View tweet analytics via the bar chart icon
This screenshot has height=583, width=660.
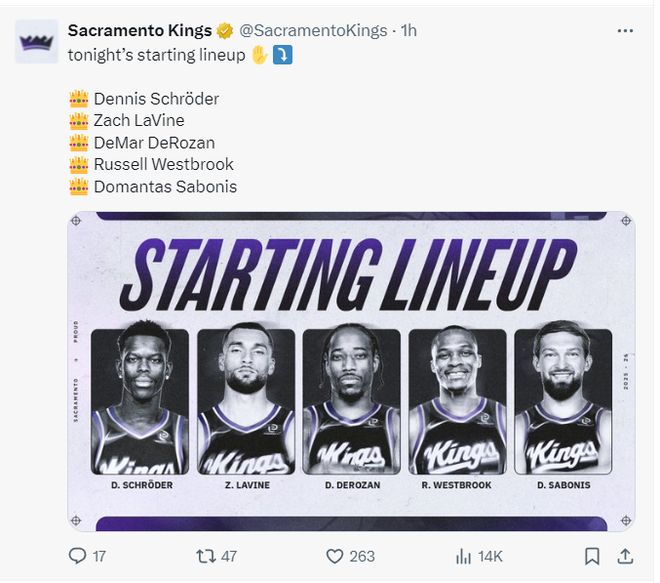coord(464,556)
